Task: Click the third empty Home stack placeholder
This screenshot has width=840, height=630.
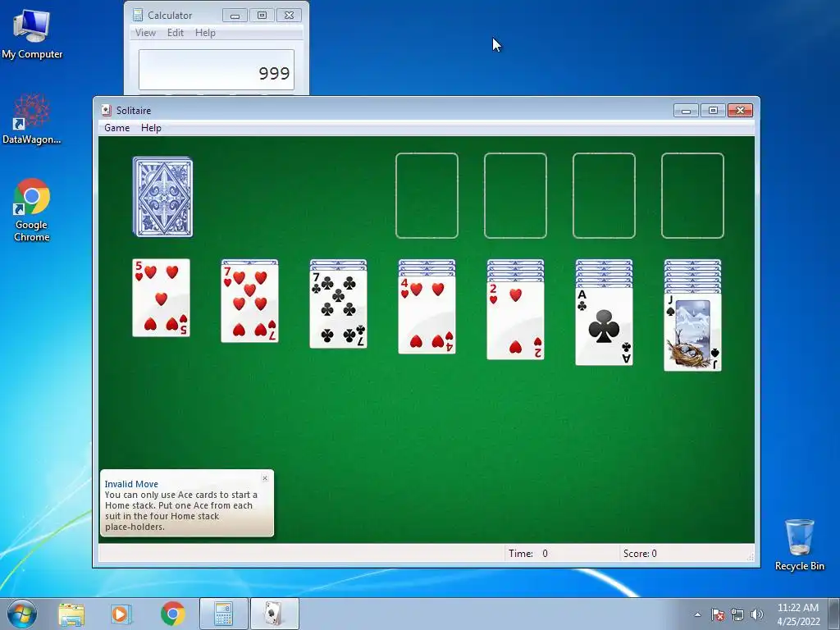Action: 605,195
